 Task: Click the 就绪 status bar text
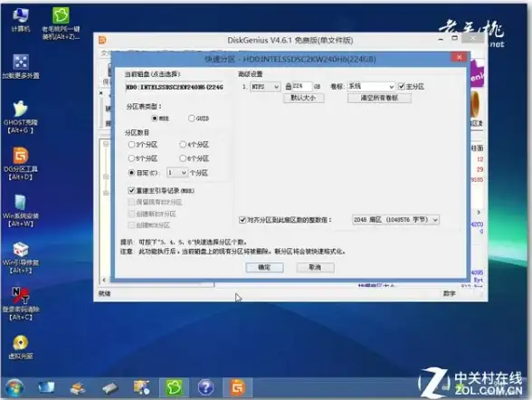105,293
